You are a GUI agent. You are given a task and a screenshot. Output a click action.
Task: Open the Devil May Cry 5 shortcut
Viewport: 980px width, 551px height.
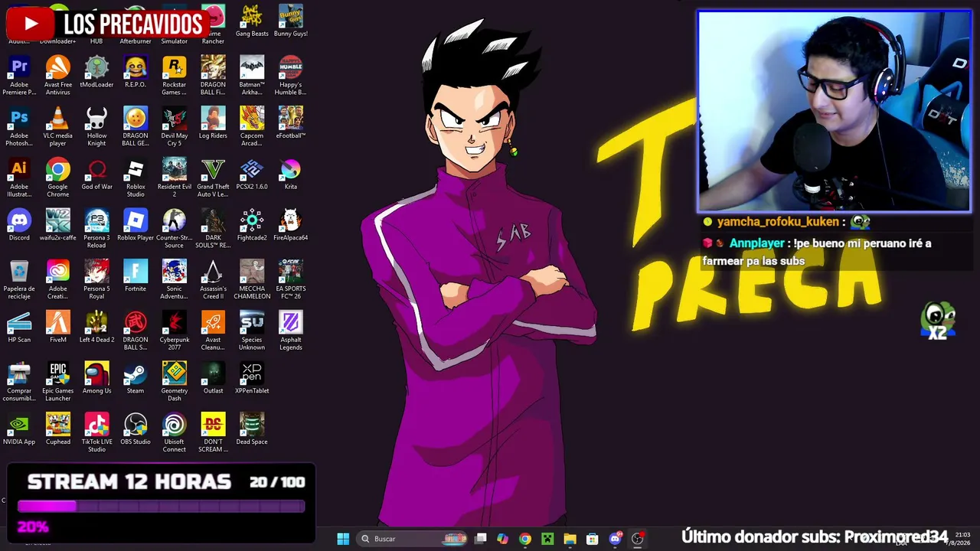click(175, 127)
